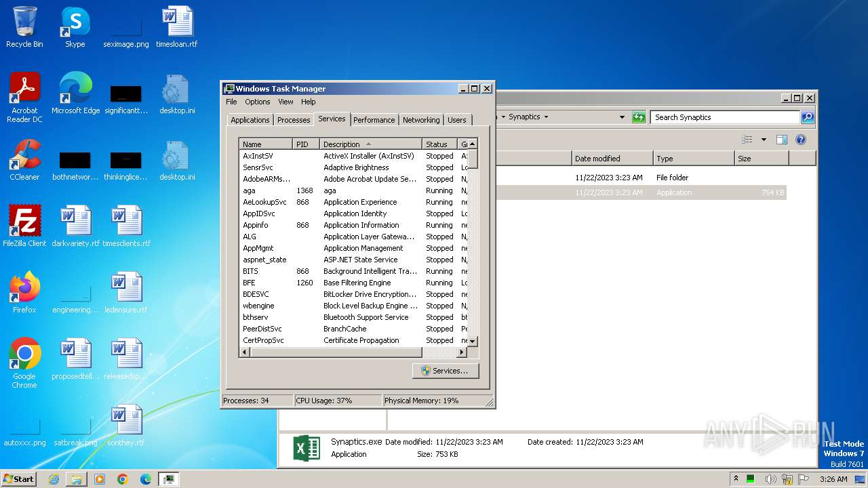Select the aspnet_state service row
The width and height of the screenshot is (868, 488).
(x=353, y=260)
